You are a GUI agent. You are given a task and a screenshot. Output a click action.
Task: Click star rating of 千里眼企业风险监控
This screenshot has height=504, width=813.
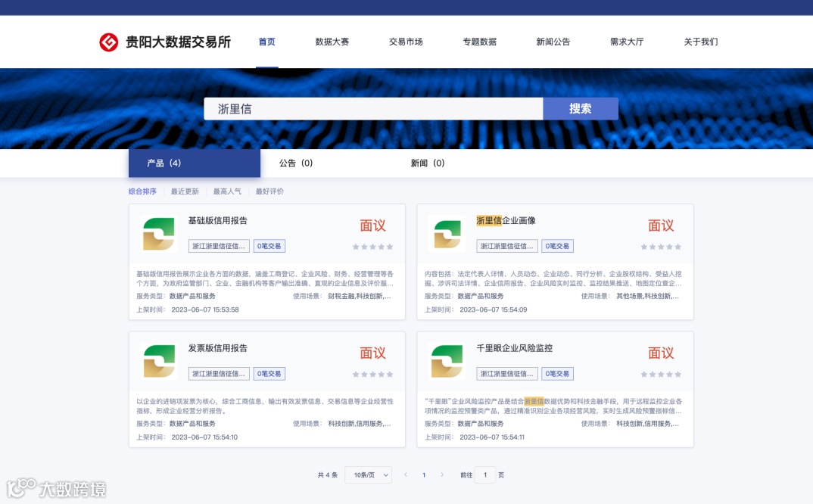tap(661, 375)
